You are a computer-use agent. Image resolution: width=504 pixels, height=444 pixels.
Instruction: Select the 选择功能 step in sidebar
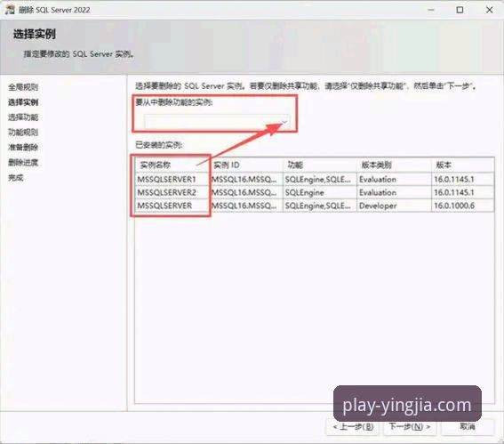[23, 117]
